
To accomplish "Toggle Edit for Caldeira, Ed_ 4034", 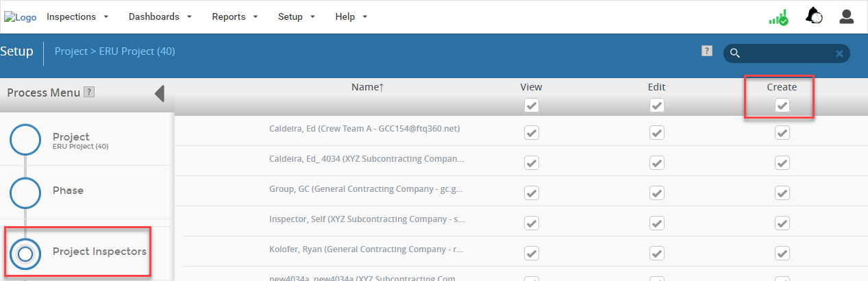I will [x=657, y=163].
